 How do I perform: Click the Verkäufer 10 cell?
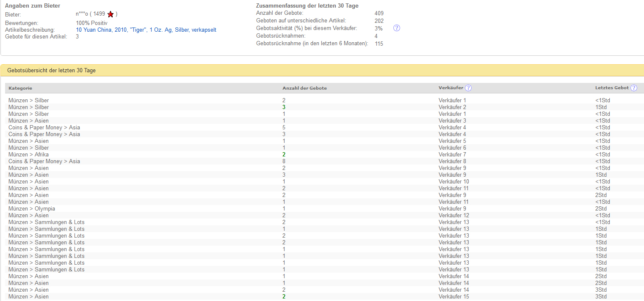click(x=453, y=182)
